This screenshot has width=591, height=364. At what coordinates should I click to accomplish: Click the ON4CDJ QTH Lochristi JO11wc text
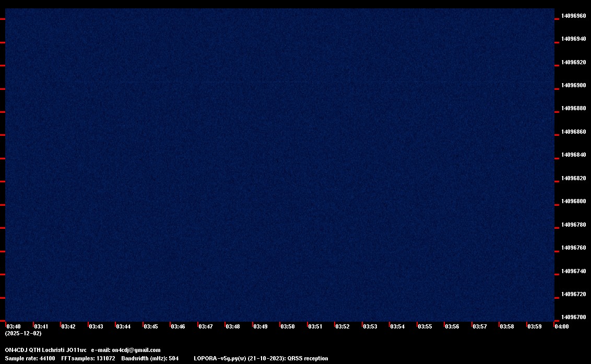tap(45, 350)
